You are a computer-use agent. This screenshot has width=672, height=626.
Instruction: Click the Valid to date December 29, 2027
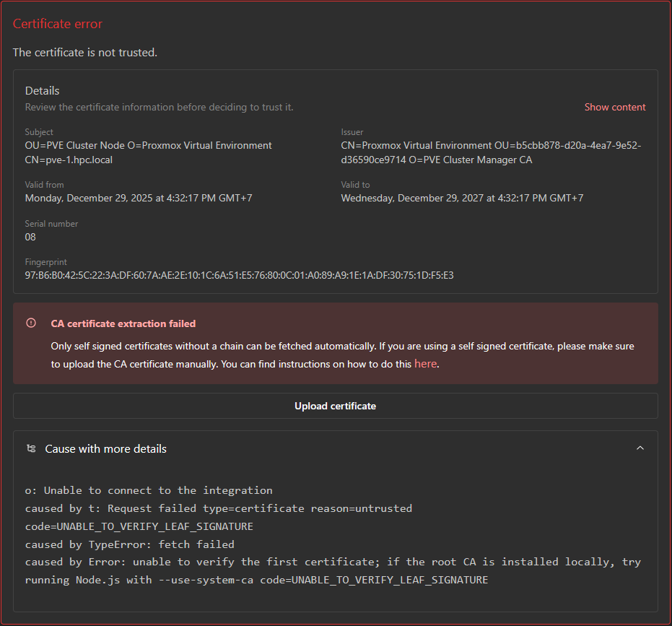click(x=462, y=198)
